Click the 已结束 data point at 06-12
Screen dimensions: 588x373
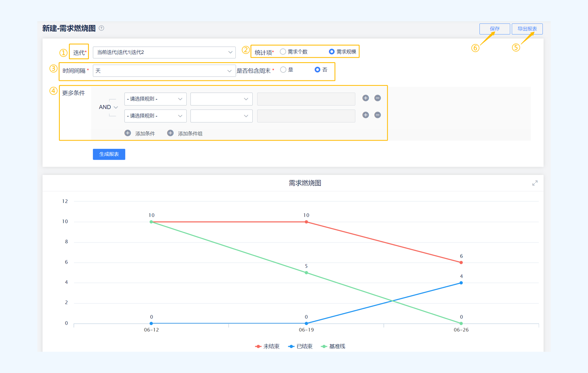151,323
